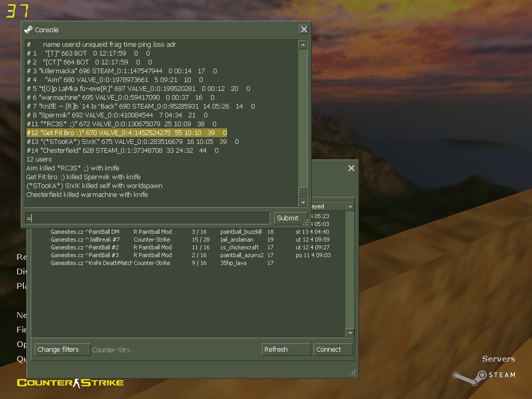Select the Gamesites.cz JailBreak #7 server row
Viewport: 532px width, 399px height.
pos(190,240)
